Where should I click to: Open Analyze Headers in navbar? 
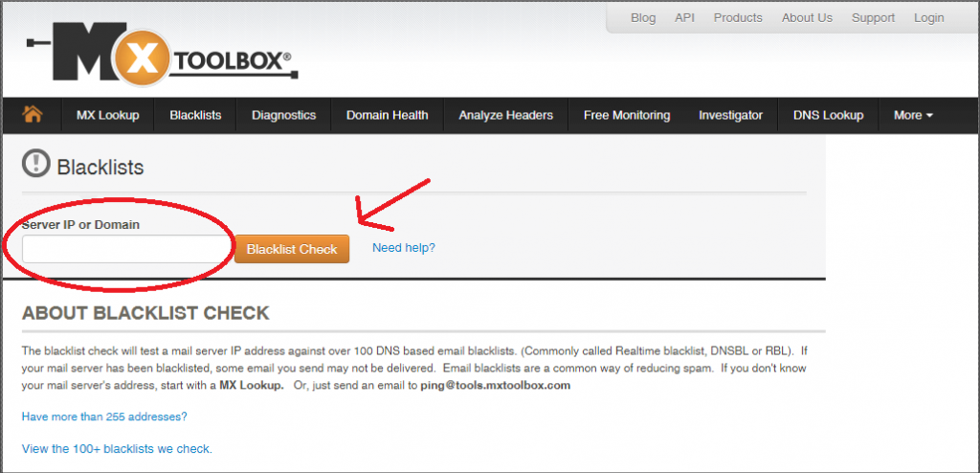505,115
